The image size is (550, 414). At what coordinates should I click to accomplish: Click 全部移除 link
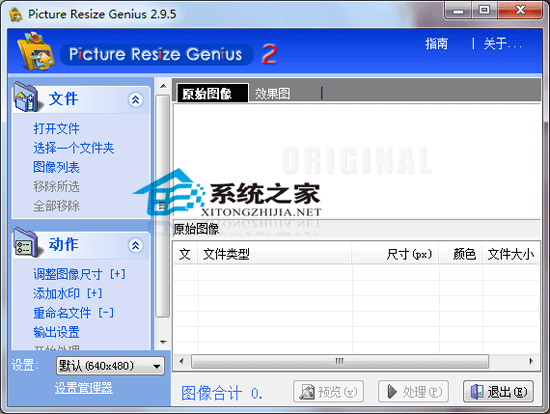click(x=56, y=206)
